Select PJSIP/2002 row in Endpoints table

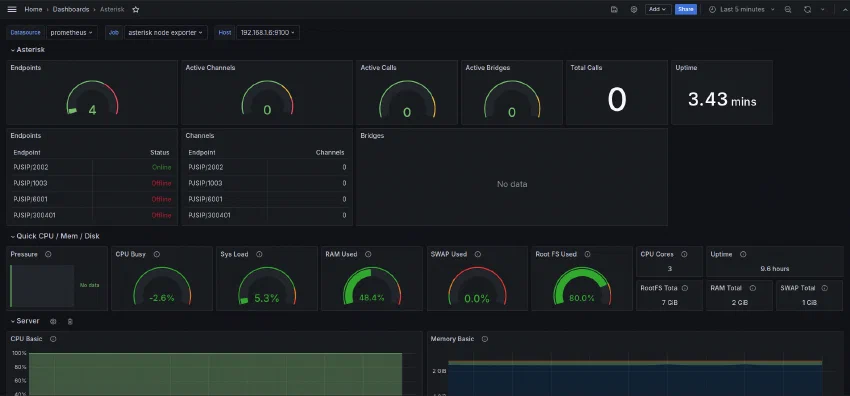pos(92,167)
